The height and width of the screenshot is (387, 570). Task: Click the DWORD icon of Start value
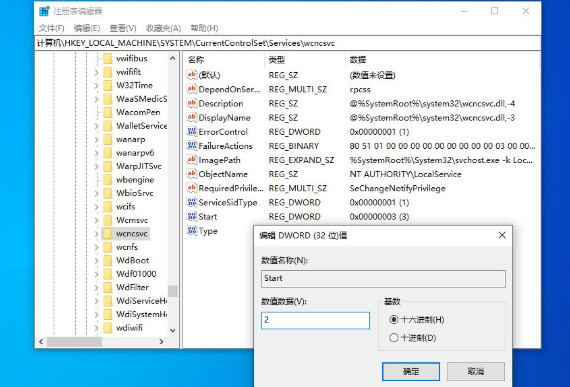(x=192, y=217)
